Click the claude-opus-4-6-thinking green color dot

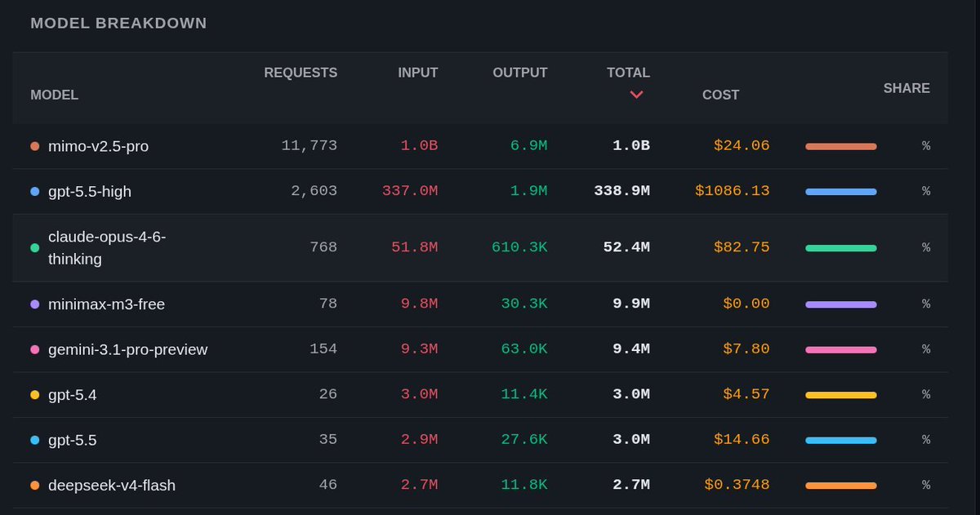(34, 247)
